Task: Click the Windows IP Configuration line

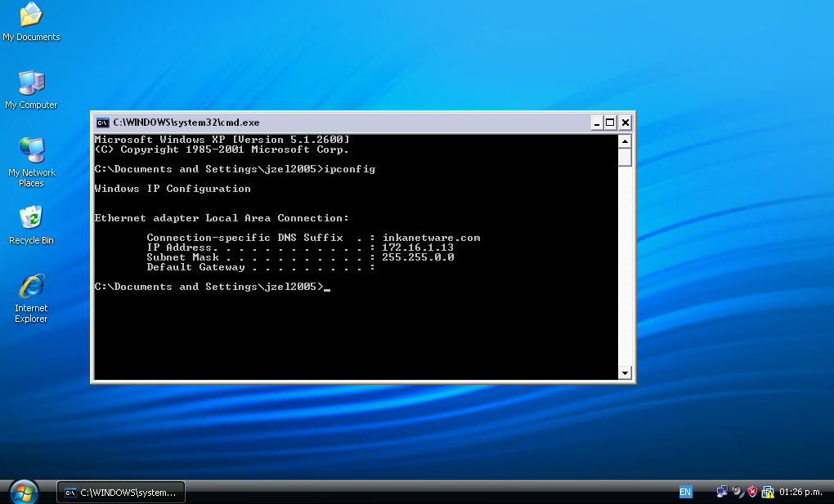Action: (173, 189)
